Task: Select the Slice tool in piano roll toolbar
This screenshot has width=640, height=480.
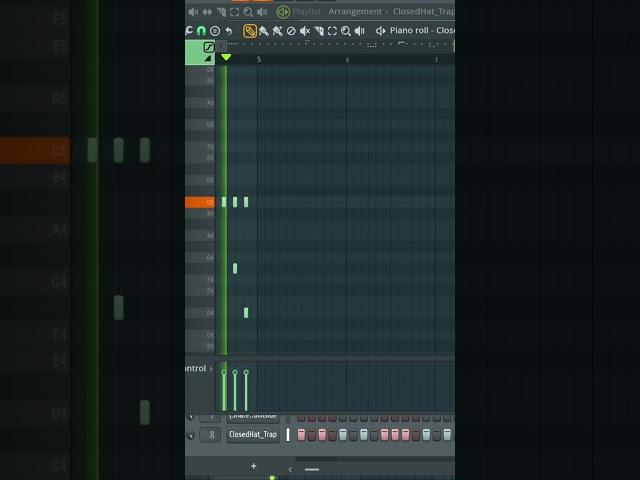Action: point(319,31)
